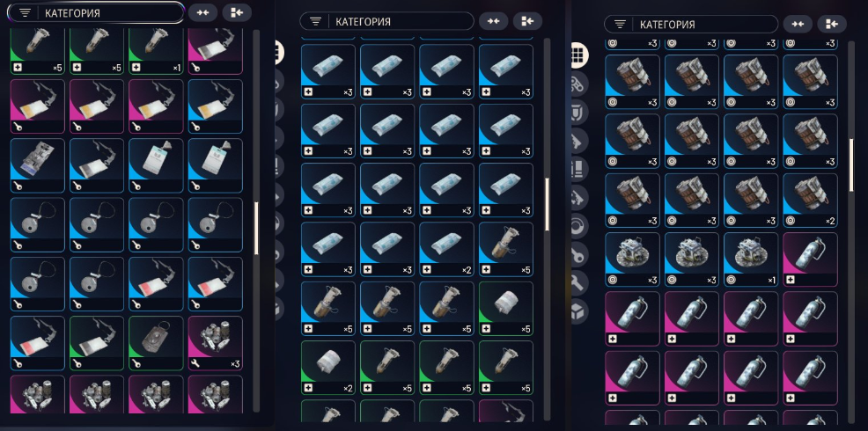Screen dimensions: 868x431
Task: Select the metal dog tag key item
Action: [156, 343]
